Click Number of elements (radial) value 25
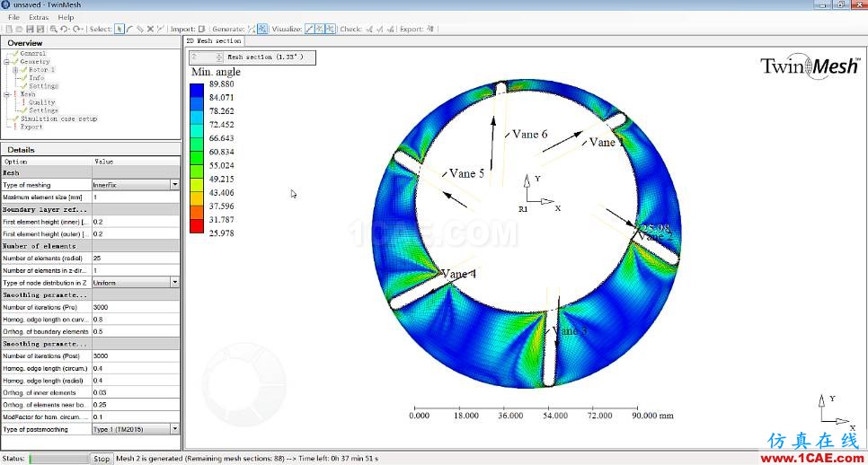Viewport: 868px width, 465px height. 136,259
